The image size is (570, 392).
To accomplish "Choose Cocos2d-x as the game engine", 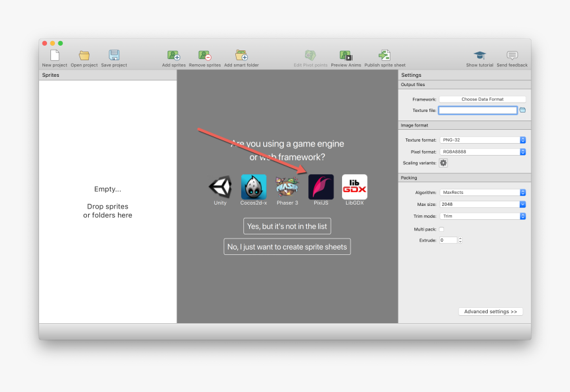I will tap(254, 186).
